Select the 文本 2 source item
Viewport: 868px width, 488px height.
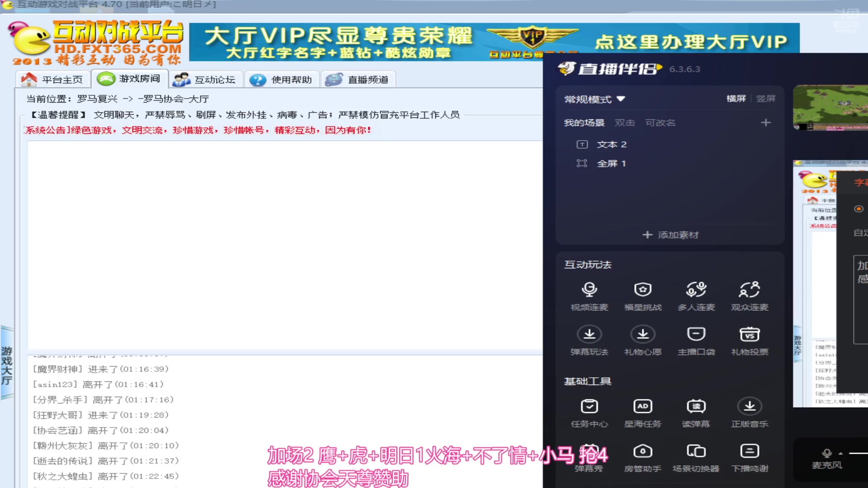(x=611, y=144)
